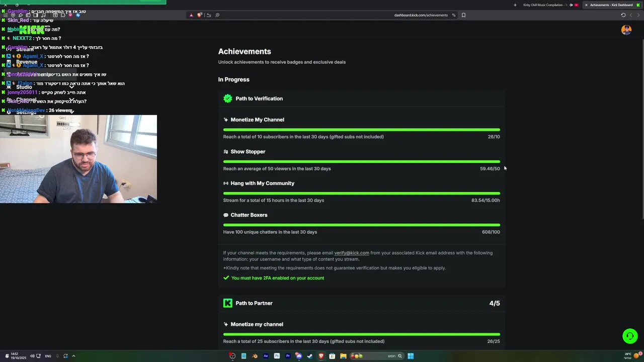Click the 26/25 partner subscribers value
The width and height of the screenshot is (644, 362).
pyautogui.click(x=494, y=341)
